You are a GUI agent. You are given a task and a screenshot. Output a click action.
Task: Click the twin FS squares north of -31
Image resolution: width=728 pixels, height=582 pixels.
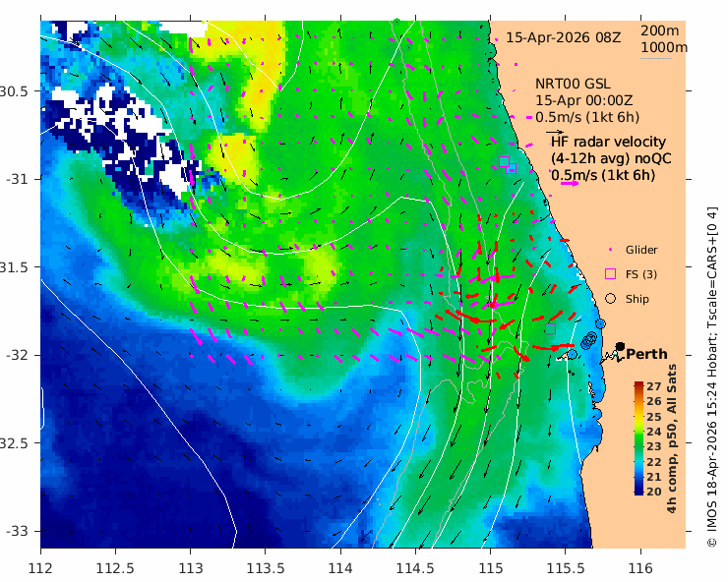pos(508,165)
